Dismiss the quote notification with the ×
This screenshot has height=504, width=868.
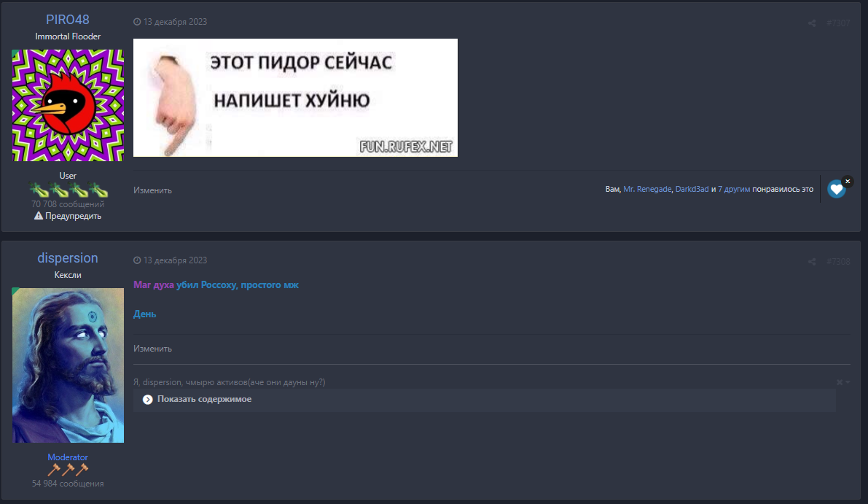[840, 382]
